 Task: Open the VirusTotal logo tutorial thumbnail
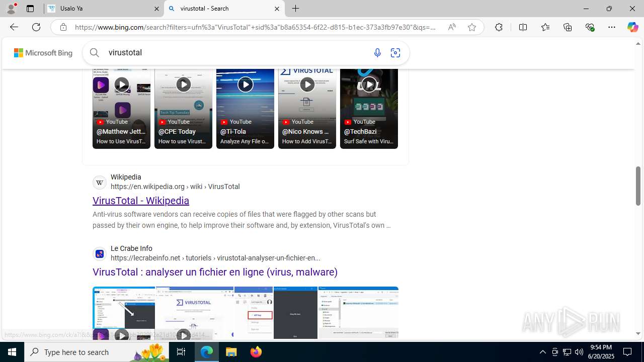pos(195,313)
